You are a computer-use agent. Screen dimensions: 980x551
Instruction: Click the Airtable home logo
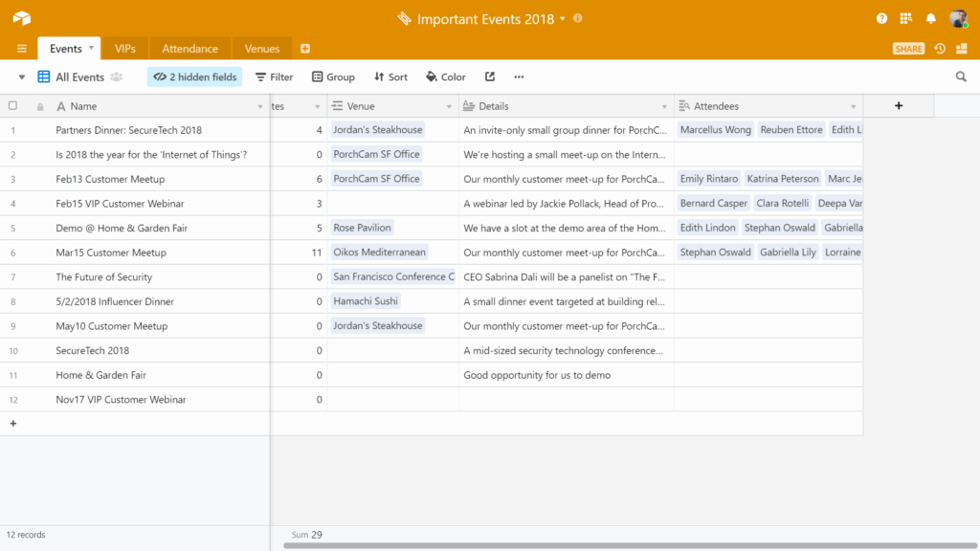(22, 18)
